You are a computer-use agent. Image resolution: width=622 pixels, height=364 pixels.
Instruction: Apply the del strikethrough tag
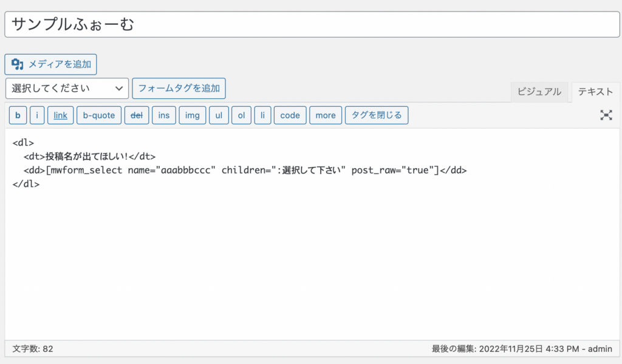coord(137,115)
